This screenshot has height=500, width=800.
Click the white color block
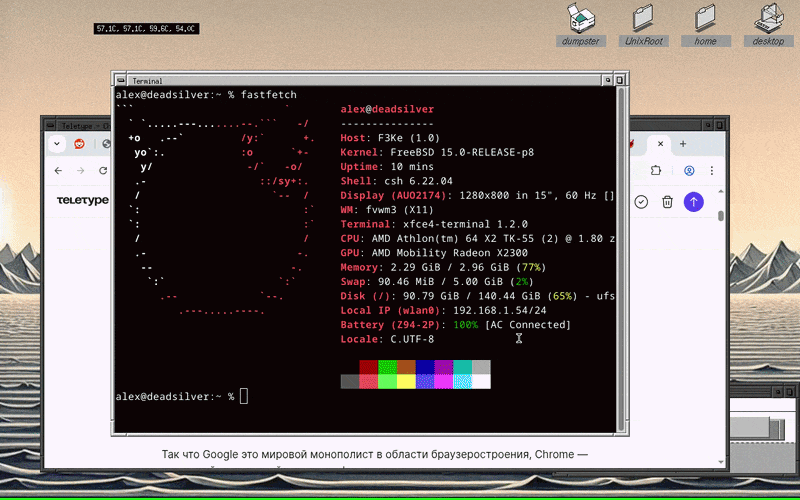point(481,382)
